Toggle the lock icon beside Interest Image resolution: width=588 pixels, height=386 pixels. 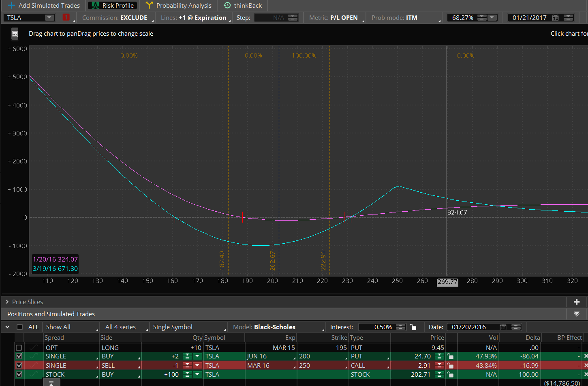coord(413,327)
